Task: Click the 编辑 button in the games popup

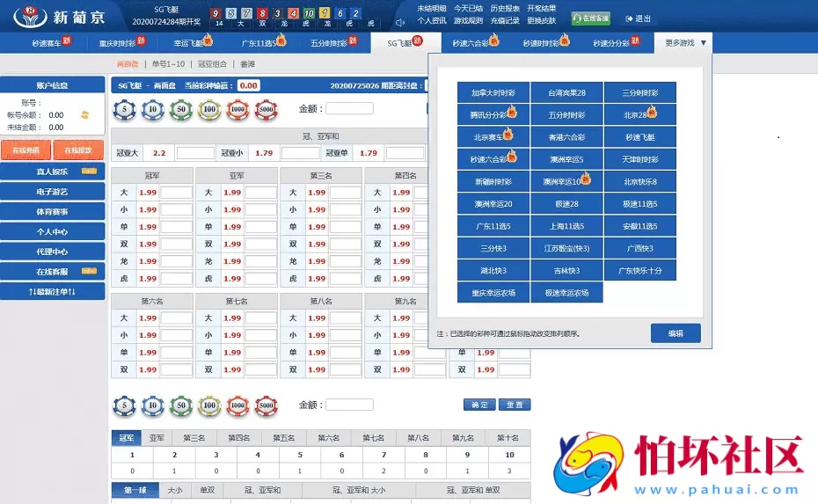Action: [x=676, y=333]
